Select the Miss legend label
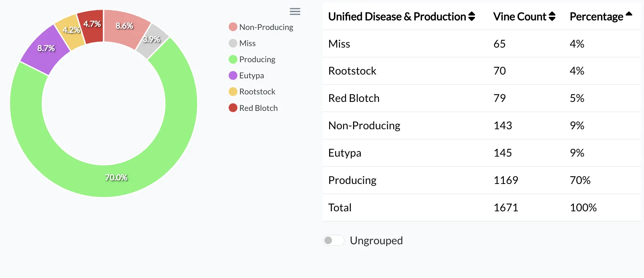 (x=247, y=43)
